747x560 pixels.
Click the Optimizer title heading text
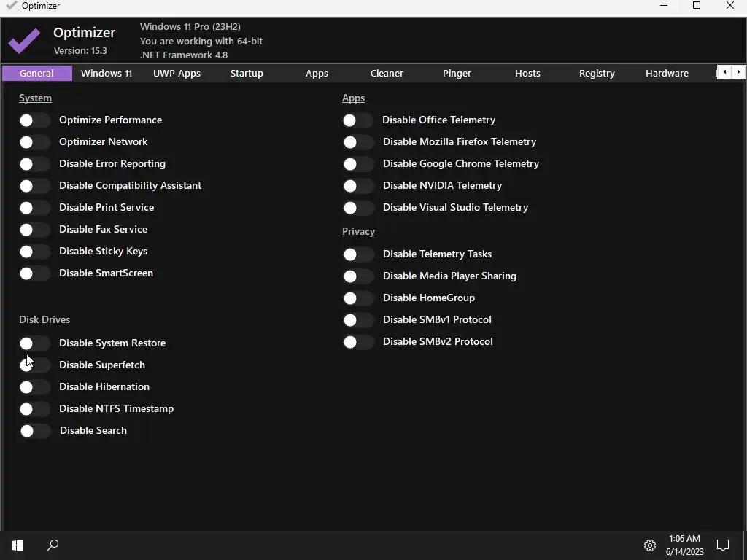click(x=85, y=32)
